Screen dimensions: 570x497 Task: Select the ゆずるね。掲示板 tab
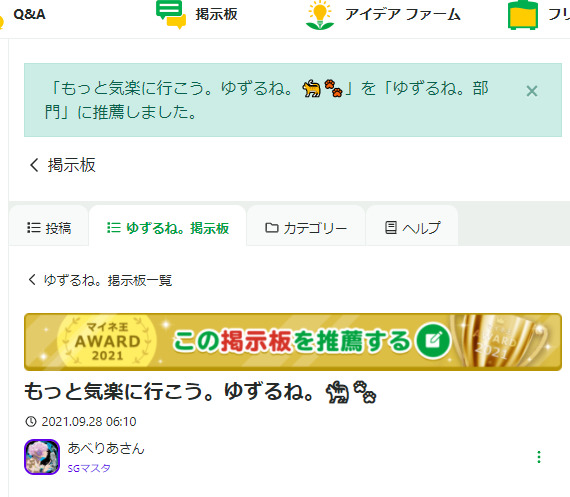coord(168,228)
